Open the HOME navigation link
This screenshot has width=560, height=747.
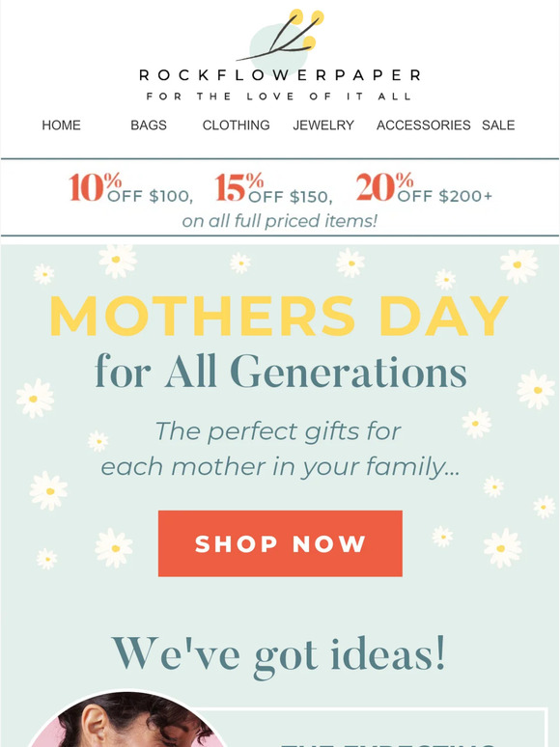(x=61, y=124)
